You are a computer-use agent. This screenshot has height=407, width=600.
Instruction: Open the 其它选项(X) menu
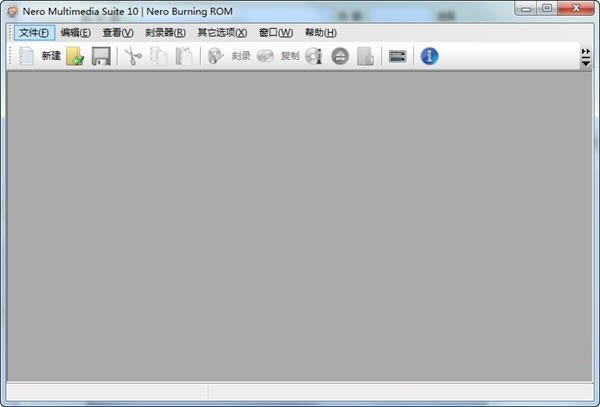(222, 32)
